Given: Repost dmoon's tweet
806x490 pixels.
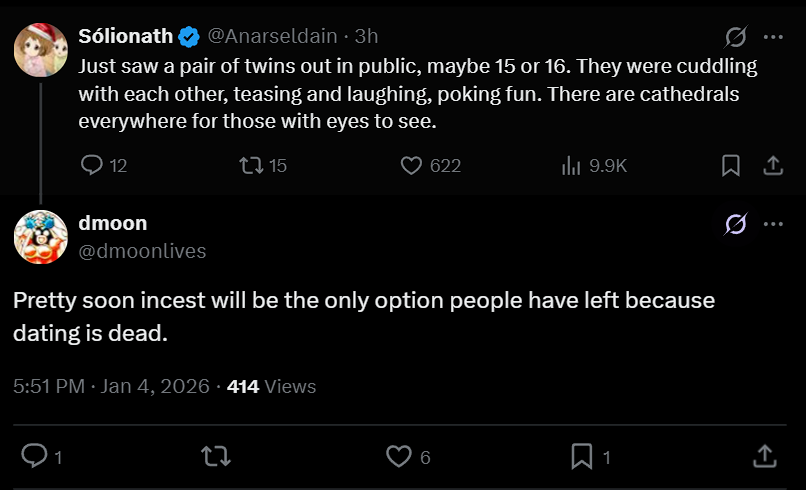Looking at the screenshot, I should tap(215, 456).
